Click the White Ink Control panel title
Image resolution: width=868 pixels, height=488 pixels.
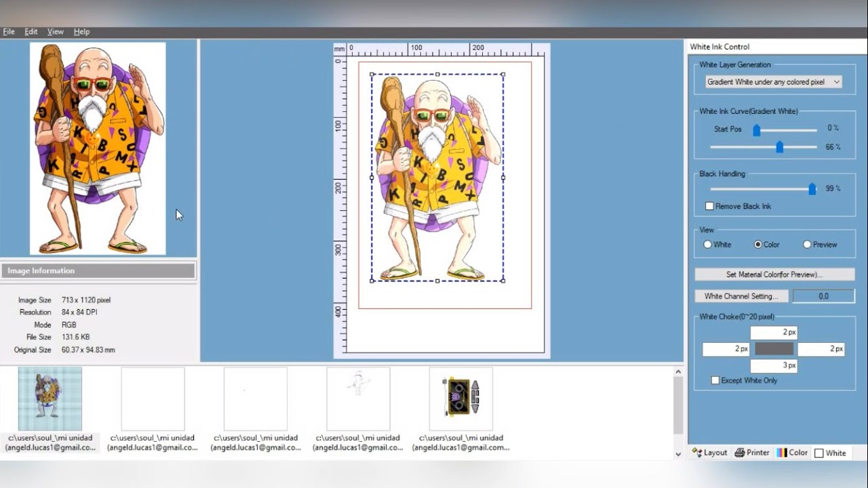(x=719, y=47)
